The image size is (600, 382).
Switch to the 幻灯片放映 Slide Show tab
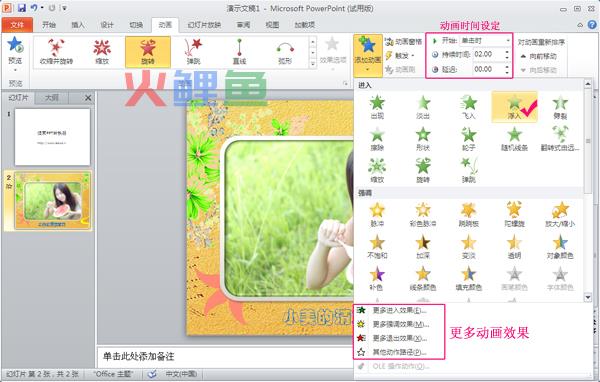(x=204, y=25)
